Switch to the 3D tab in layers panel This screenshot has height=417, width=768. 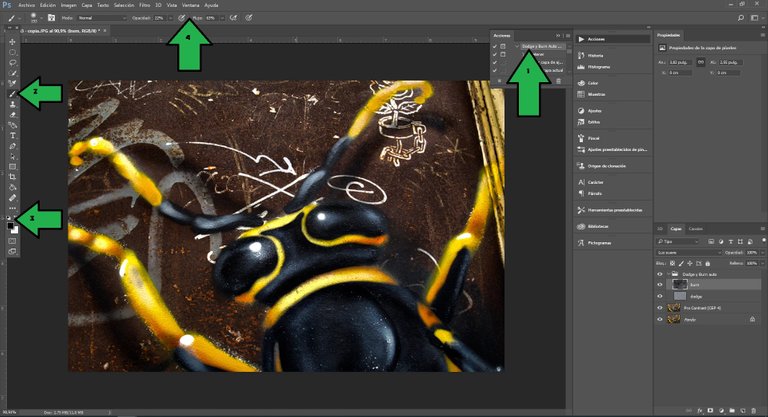coord(660,229)
